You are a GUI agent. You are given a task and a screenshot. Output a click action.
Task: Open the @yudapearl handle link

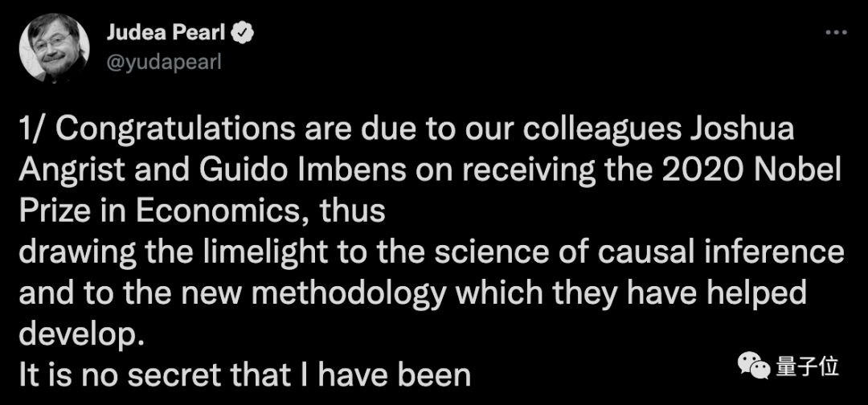(163, 62)
